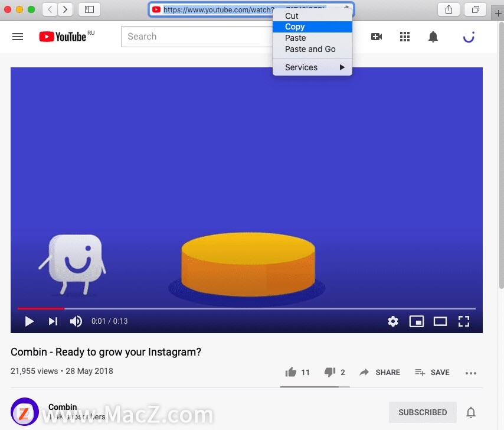This screenshot has width=504, height=430.
Task: Skip to the next video
Action: 53,321
